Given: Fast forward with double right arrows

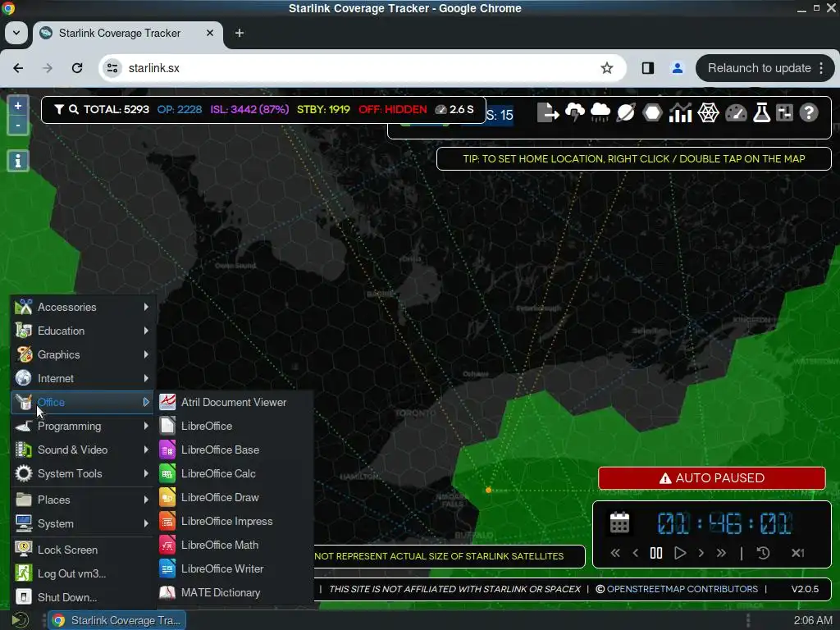Looking at the screenshot, I should [x=721, y=553].
